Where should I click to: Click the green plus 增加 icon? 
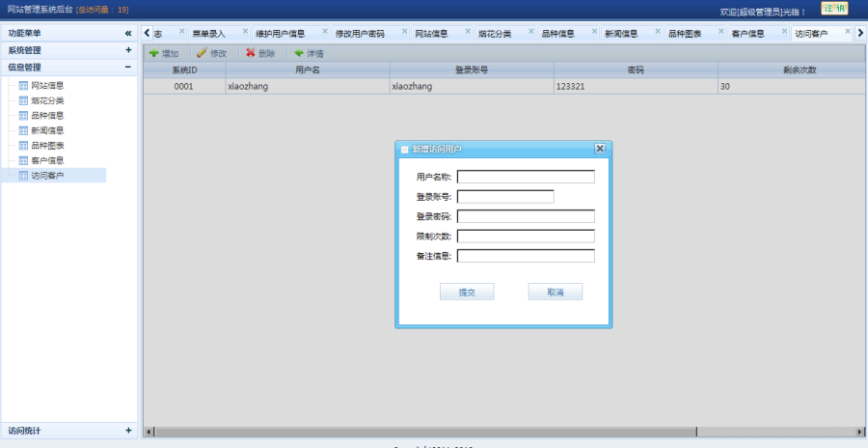(154, 53)
